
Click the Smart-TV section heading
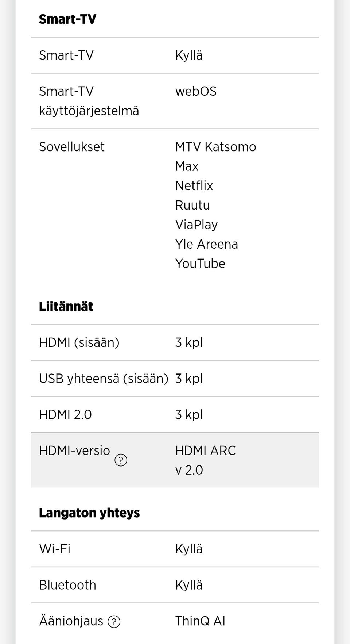coord(67,19)
